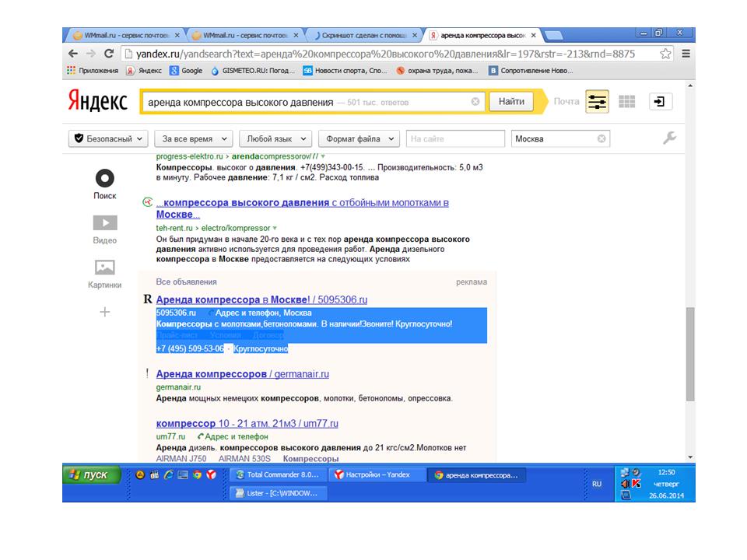
Task: Launch Internet Explorer from quick launch
Action: point(168,474)
